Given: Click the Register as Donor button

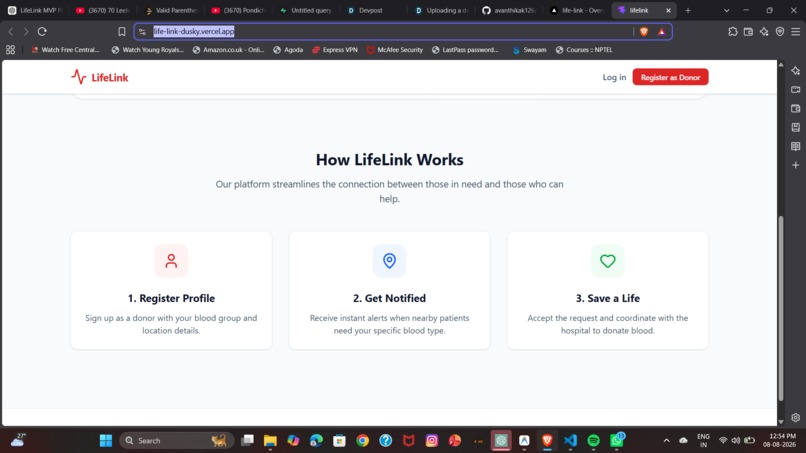Looking at the screenshot, I should click(670, 77).
